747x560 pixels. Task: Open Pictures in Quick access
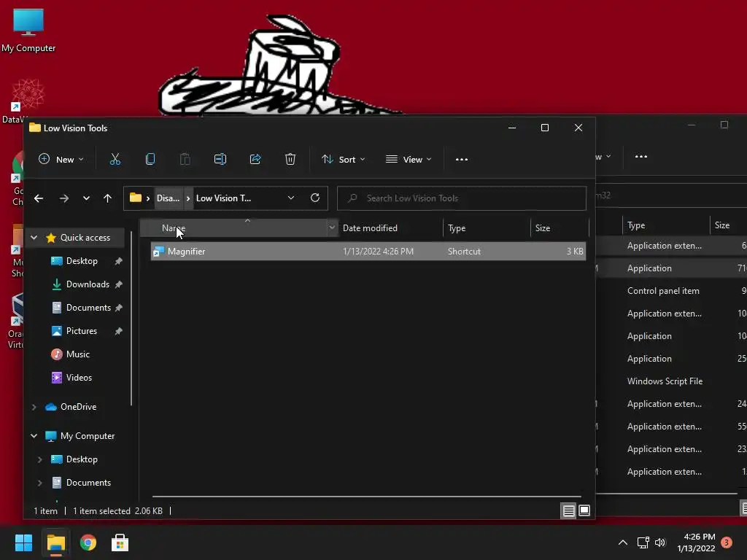coord(81,331)
